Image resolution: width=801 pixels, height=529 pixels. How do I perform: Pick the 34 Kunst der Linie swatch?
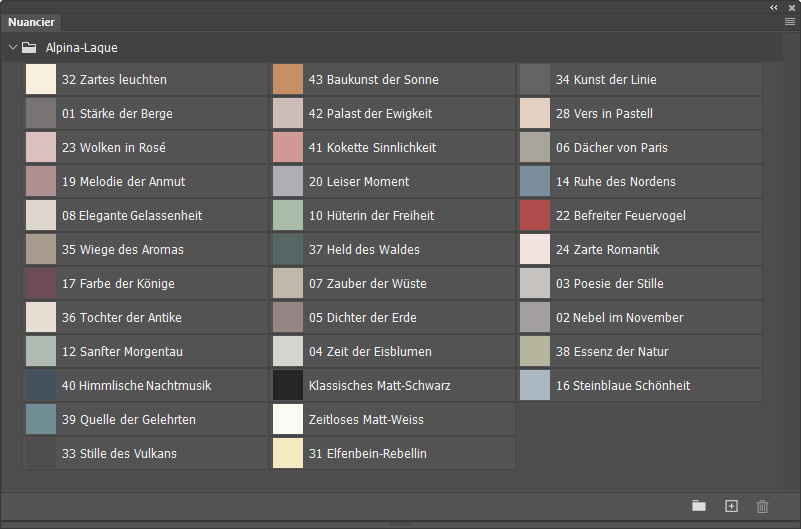click(535, 79)
